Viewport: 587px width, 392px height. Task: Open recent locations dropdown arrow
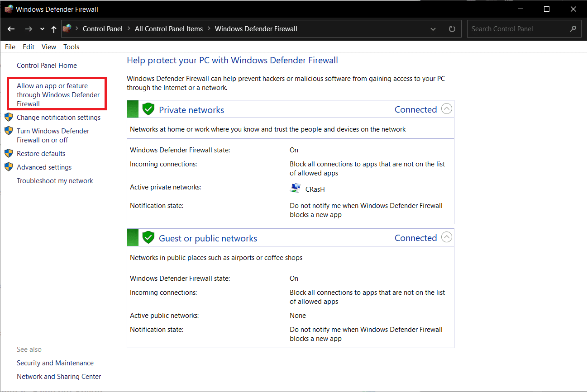point(42,29)
